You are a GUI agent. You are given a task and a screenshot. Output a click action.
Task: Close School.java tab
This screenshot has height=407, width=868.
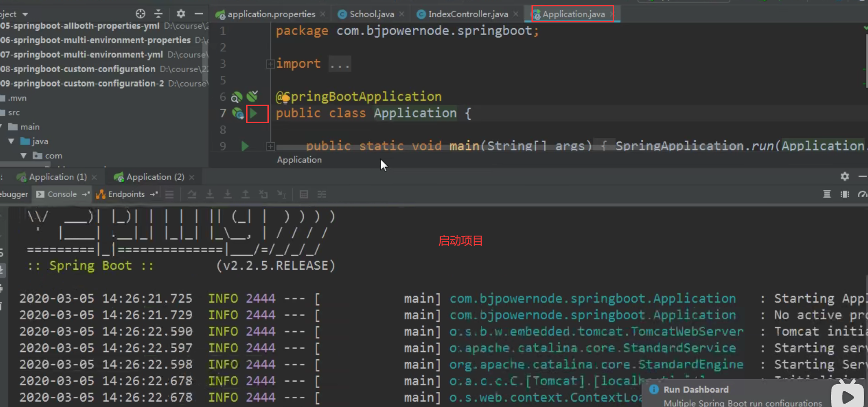402,14
